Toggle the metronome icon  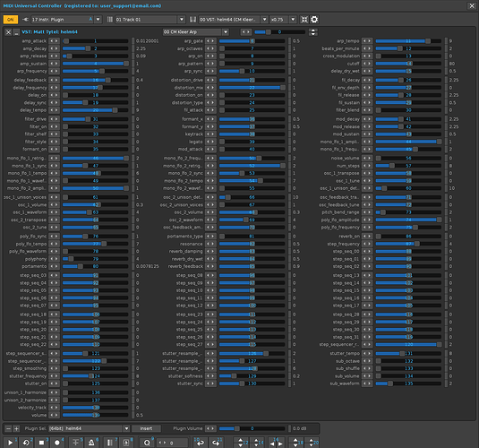[x=91, y=443]
